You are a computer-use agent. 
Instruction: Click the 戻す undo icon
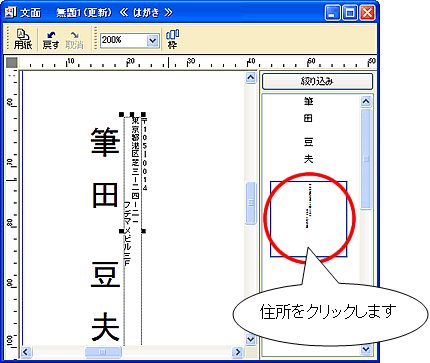pyautogui.click(x=51, y=40)
